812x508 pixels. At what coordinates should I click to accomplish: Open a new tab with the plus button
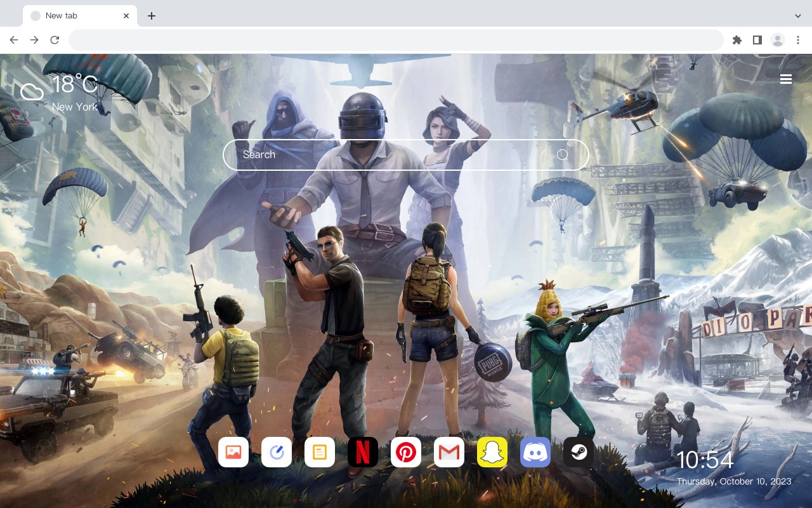tap(151, 16)
